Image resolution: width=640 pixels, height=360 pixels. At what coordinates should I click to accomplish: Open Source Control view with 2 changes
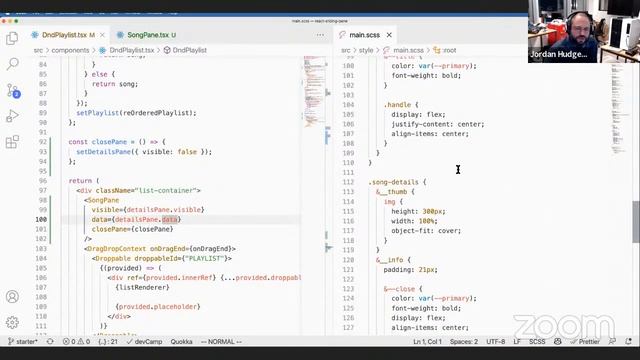pyautogui.click(x=13, y=90)
